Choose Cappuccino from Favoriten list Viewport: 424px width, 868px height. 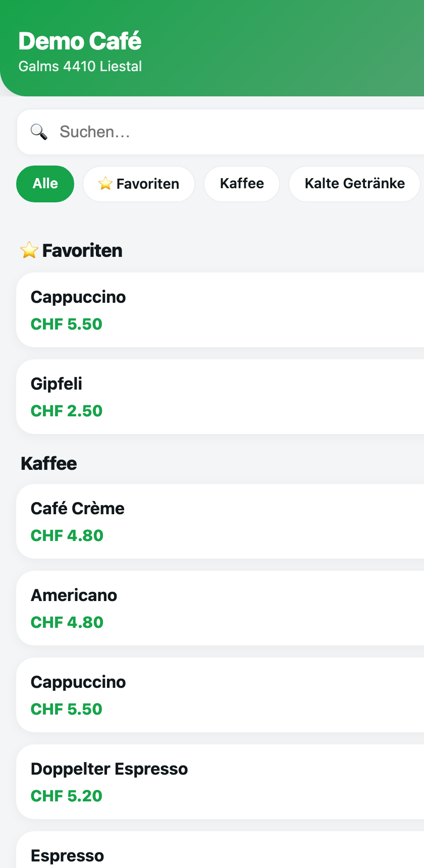click(220, 310)
